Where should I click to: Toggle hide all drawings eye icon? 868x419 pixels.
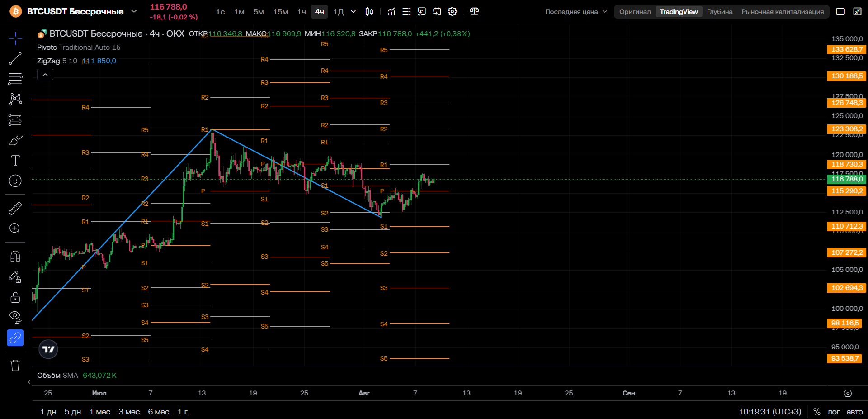click(x=15, y=317)
